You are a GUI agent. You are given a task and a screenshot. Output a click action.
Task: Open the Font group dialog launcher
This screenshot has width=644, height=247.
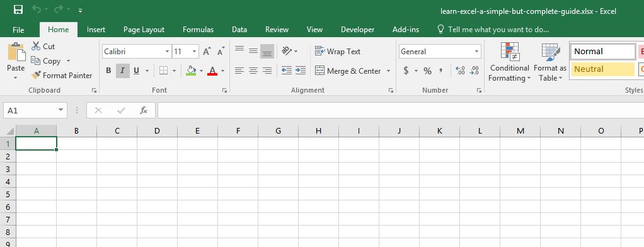click(225, 90)
